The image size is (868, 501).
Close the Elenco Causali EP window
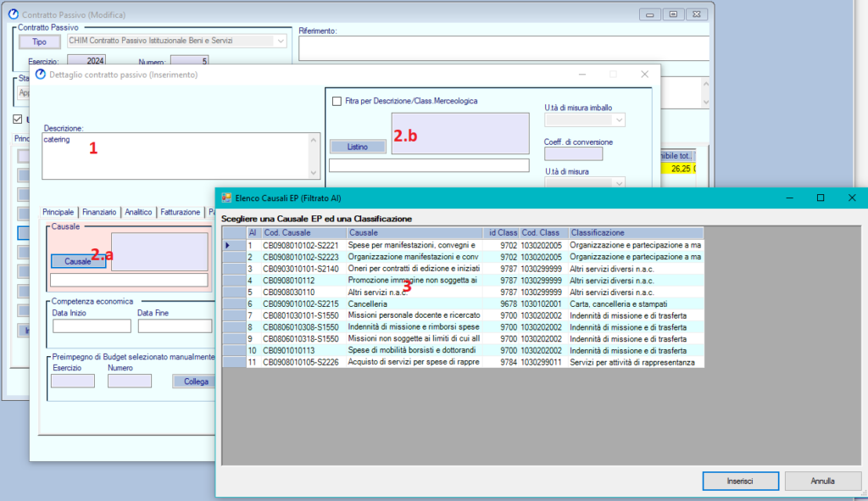(852, 198)
